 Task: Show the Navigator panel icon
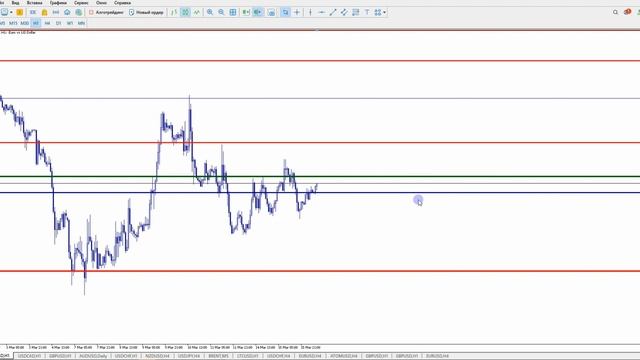(x=56, y=12)
